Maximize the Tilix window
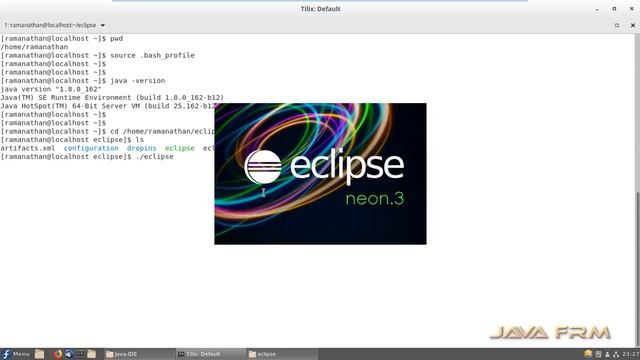Screen dimensions: 640x360 (x=614, y=9)
